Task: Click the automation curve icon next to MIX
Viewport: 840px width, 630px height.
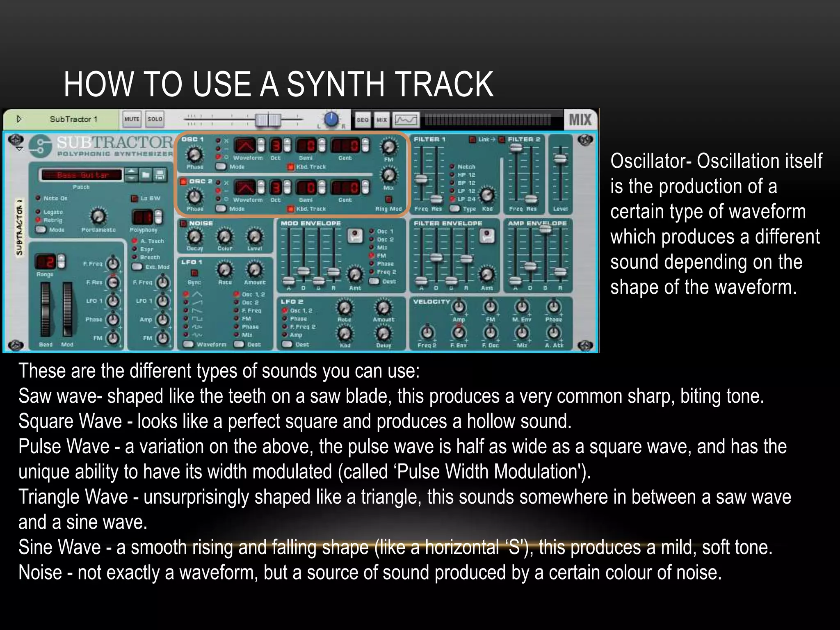Action: [x=406, y=120]
